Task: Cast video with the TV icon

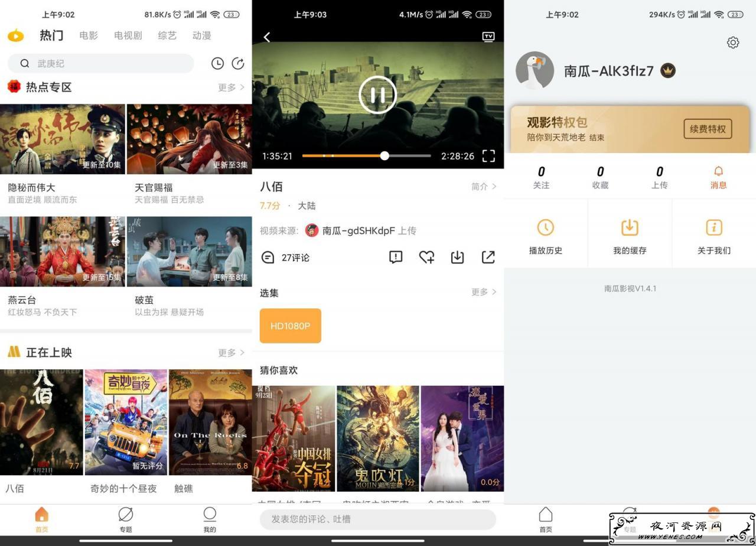Action: point(488,37)
